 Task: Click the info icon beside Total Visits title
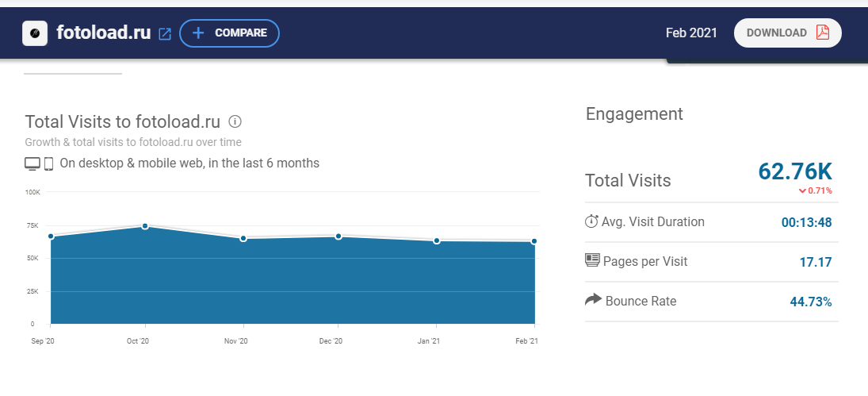(235, 121)
